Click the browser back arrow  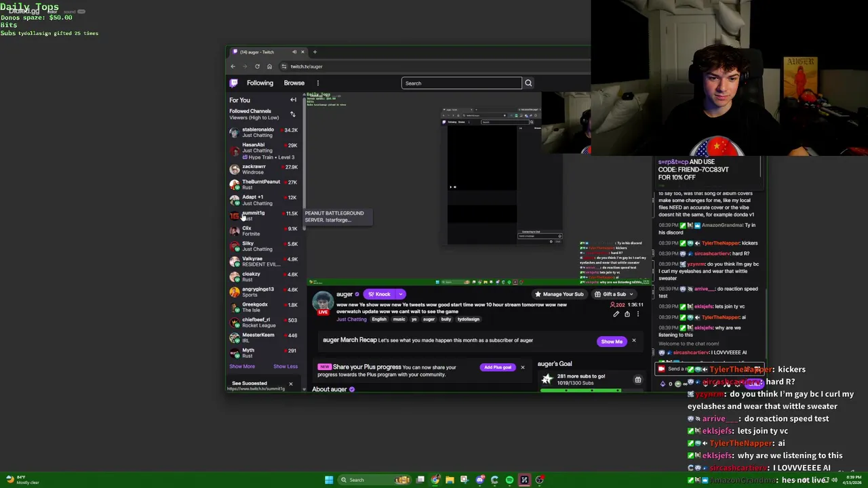(x=233, y=66)
